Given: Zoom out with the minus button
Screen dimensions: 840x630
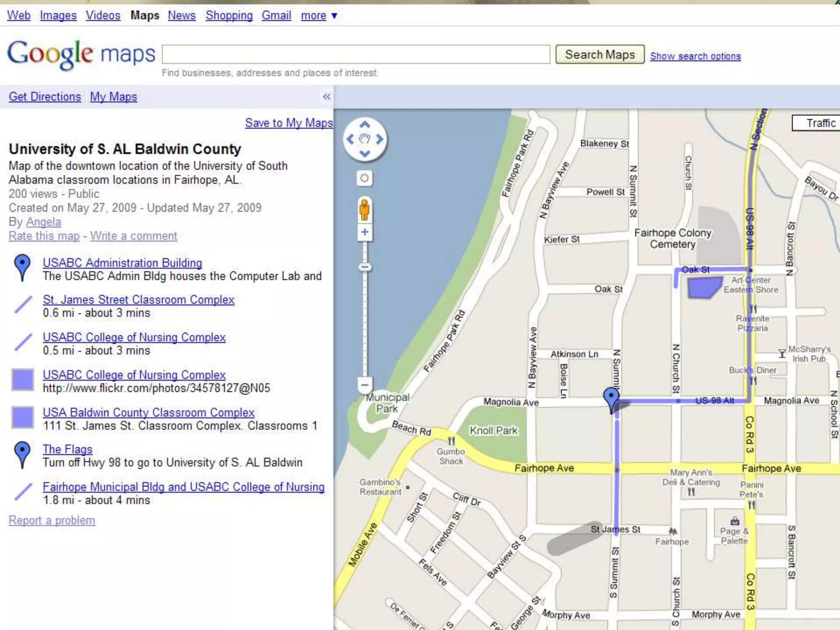Looking at the screenshot, I should [365, 385].
